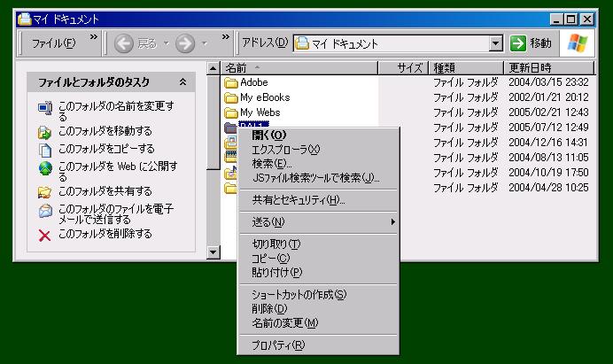The width and height of the screenshot is (613, 364).
Task: Click the task pane scrollbar up arrow
Action: pyautogui.click(x=213, y=68)
